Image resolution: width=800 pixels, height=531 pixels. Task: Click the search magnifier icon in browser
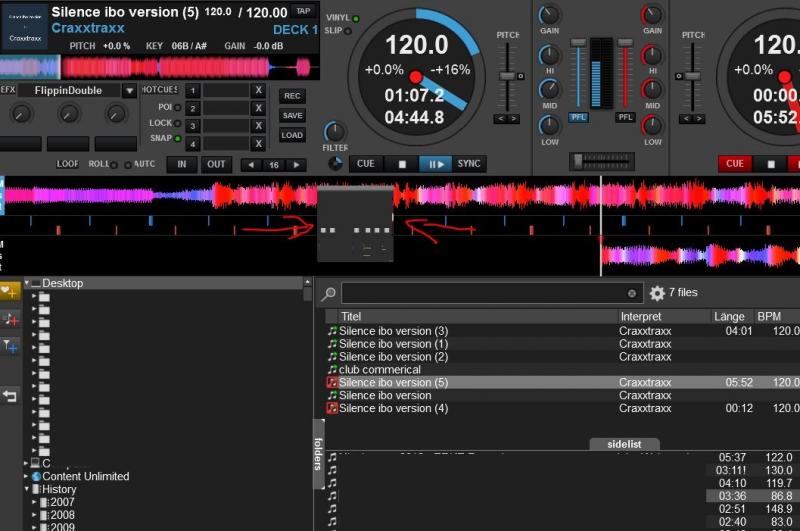(x=329, y=293)
